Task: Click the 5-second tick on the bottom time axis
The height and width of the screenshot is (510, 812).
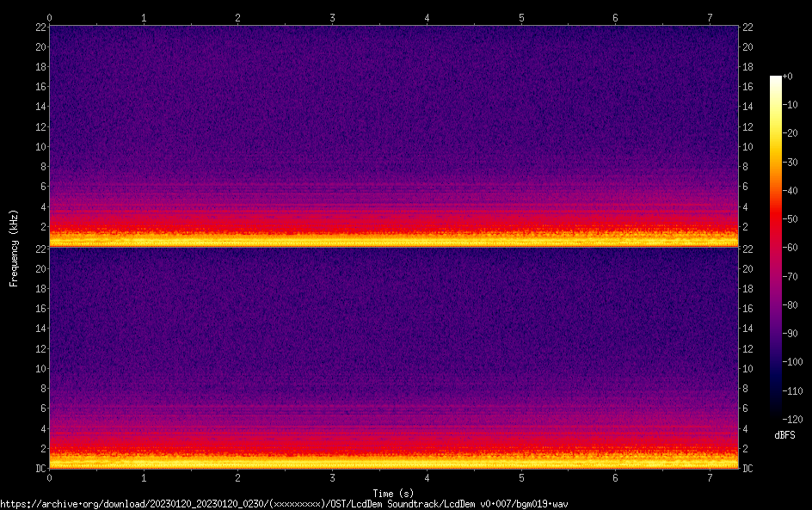Action: [x=521, y=477]
